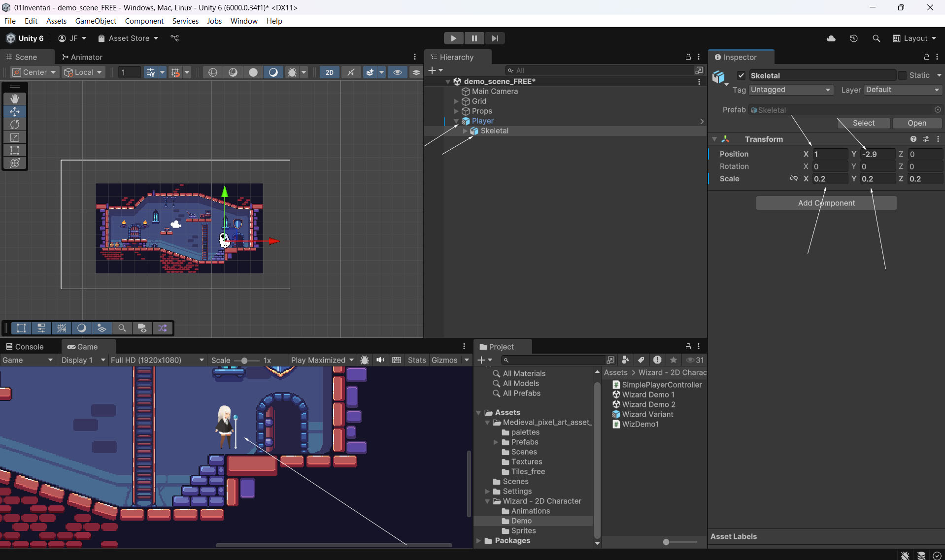Adjust the Game view Scale slider
The height and width of the screenshot is (560, 945).
[x=244, y=361]
